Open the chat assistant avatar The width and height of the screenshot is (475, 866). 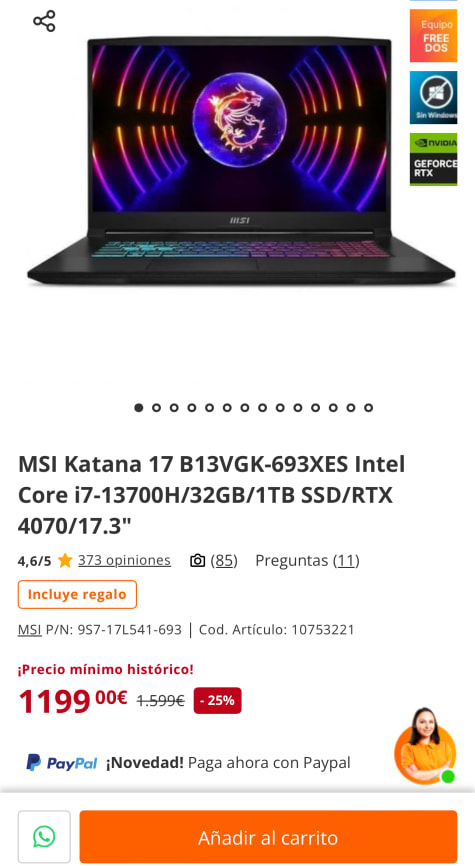pyautogui.click(x=425, y=746)
